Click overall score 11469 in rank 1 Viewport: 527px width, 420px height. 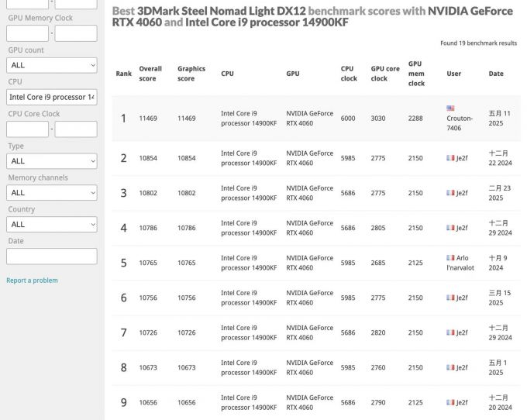coord(148,119)
